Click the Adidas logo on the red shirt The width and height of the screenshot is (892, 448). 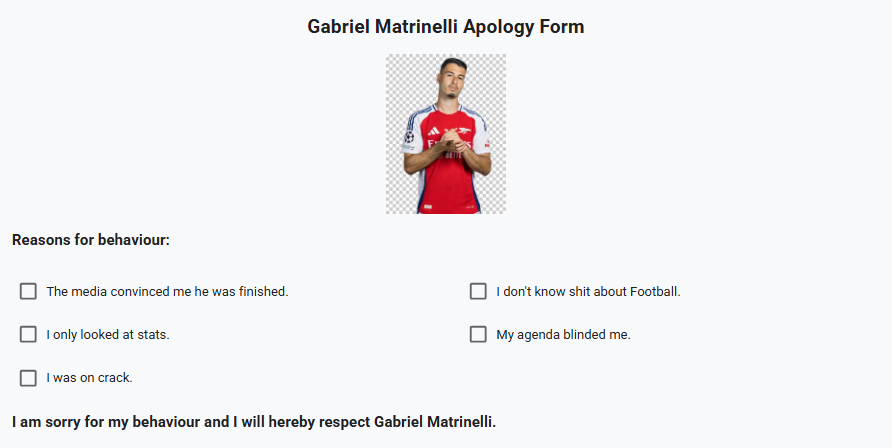pyautogui.click(x=433, y=131)
